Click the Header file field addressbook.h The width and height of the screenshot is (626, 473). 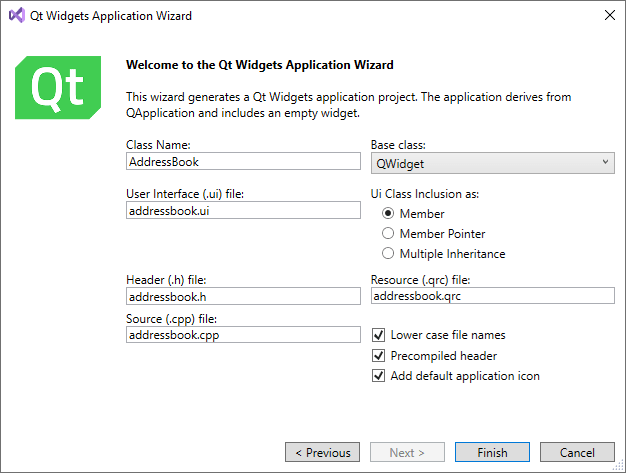point(243,296)
